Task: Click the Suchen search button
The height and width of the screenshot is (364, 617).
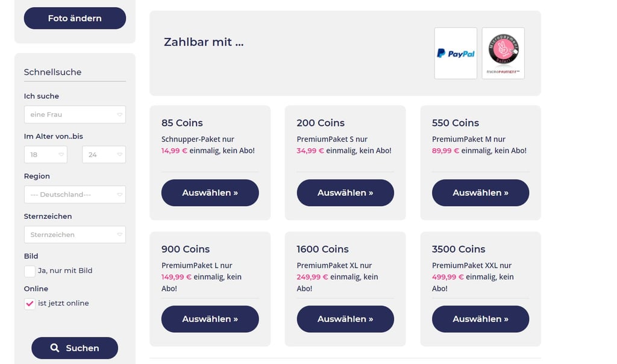Action: [75, 348]
